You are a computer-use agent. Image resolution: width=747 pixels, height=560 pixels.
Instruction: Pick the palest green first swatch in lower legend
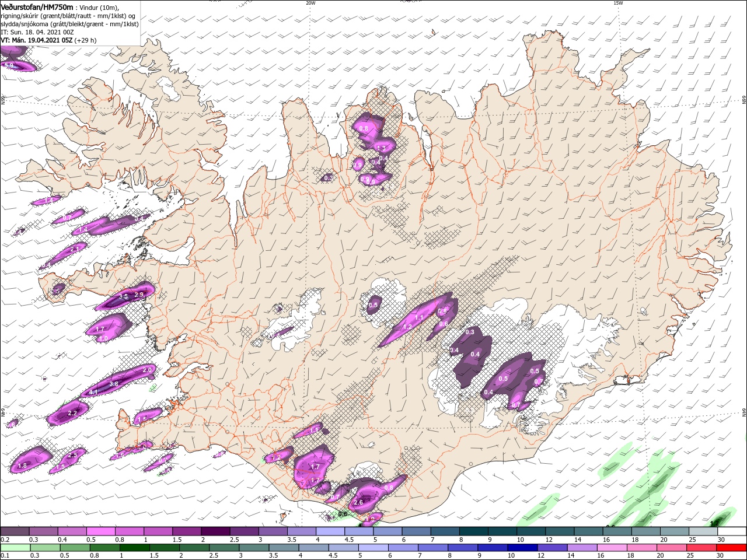(x=15, y=548)
